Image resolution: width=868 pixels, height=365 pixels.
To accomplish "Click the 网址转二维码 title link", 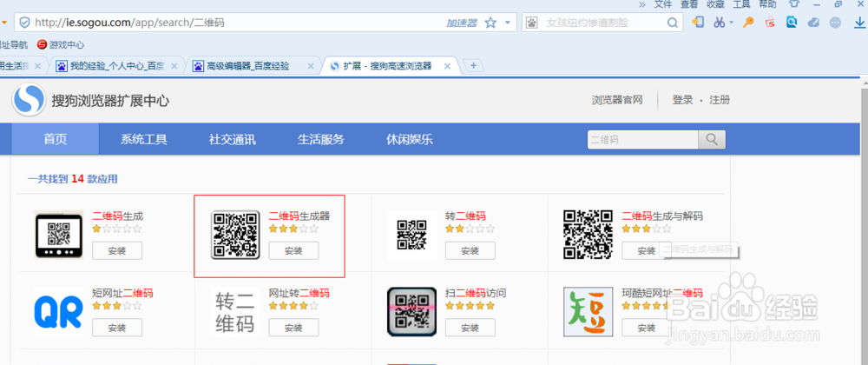I will tap(299, 293).
